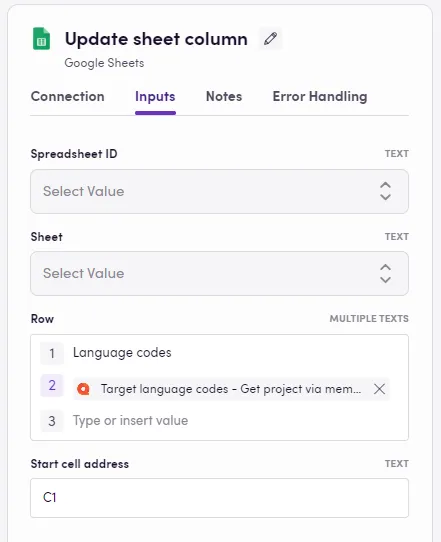Switch to the Inputs tab
The height and width of the screenshot is (542, 441).
(155, 96)
